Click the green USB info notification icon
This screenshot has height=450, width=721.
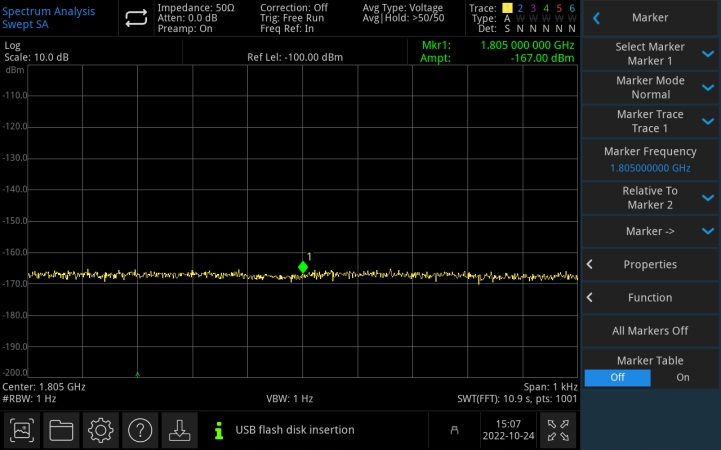click(x=218, y=430)
